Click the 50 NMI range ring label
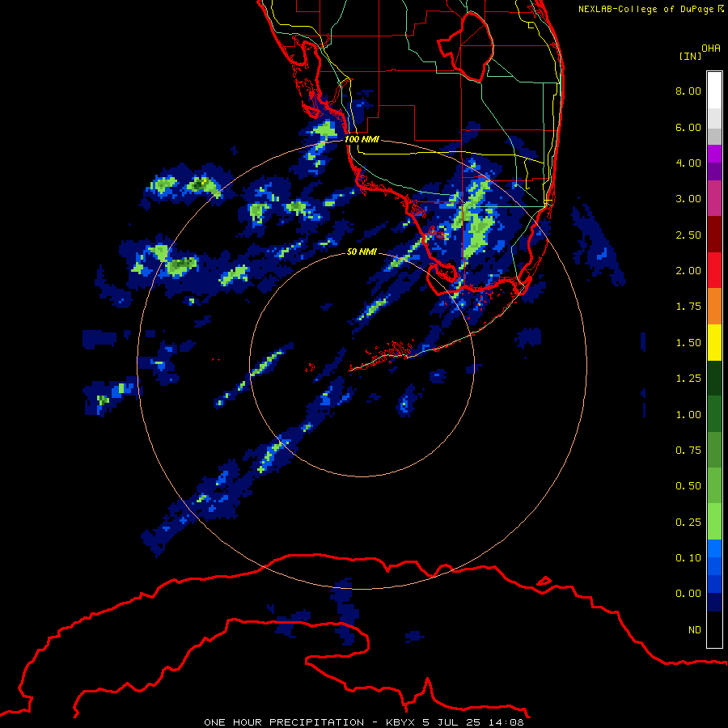This screenshot has width=728, height=728. click(362, 252)
